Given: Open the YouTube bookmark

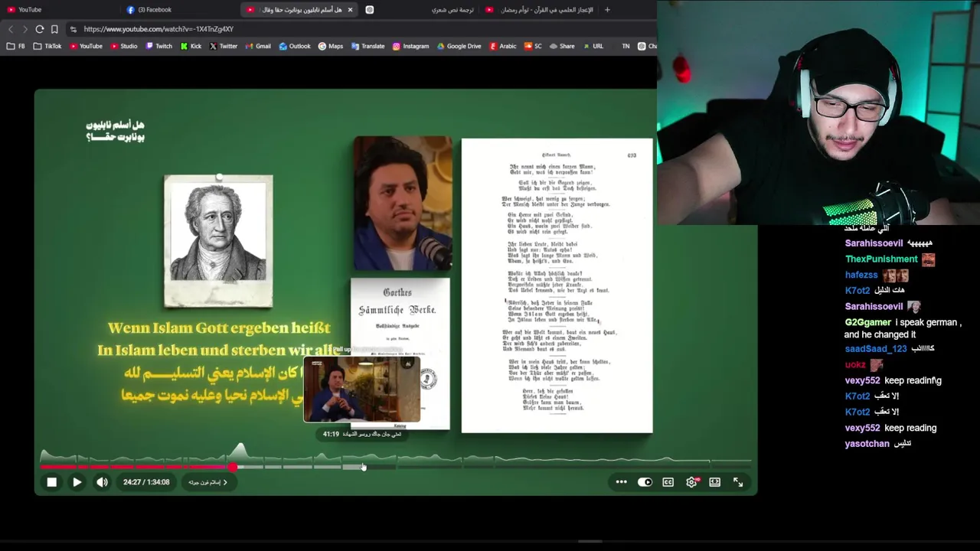Looking at the screenshot, I should 86,46.
